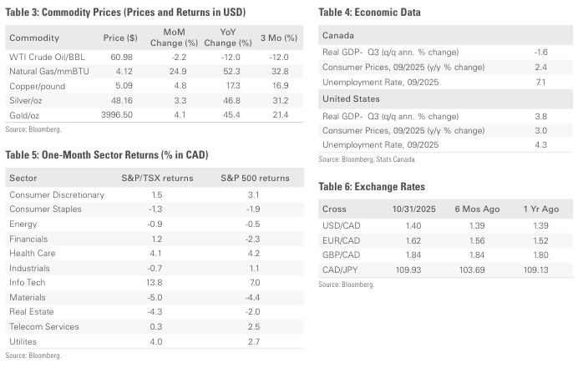Screen dimensions: 588x368
Task: Click the Table 6 Exchange Rates heading
Action: (373, 187)
